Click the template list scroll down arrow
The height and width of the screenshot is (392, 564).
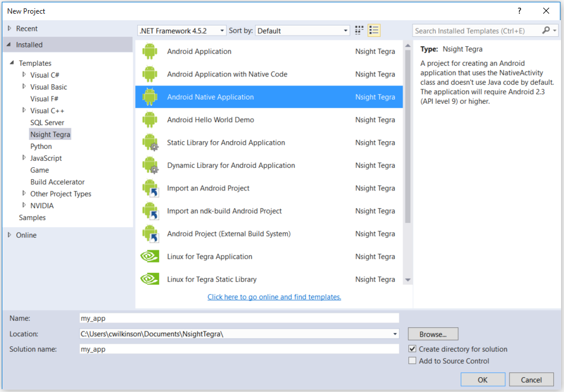point(407,280)
